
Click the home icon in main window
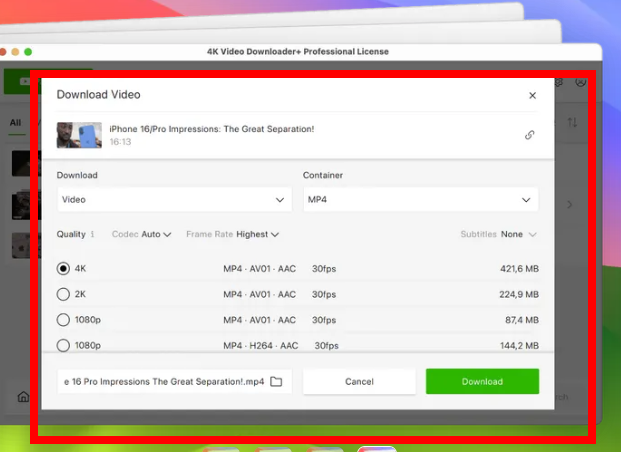[x=23, y=397]
